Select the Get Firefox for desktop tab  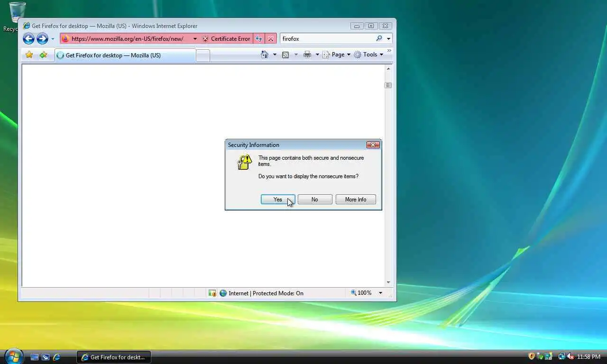(x=125, y=55)
